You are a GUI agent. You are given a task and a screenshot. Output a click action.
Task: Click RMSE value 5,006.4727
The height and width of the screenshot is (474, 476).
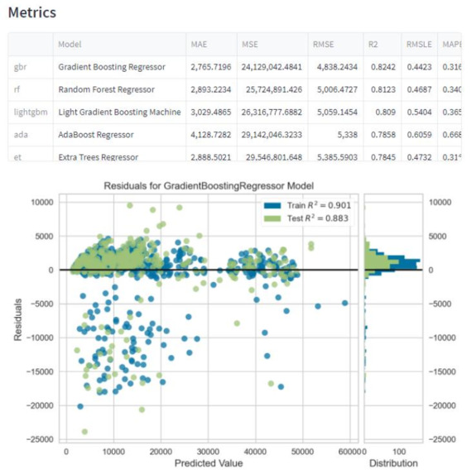(x=335, y=89)
